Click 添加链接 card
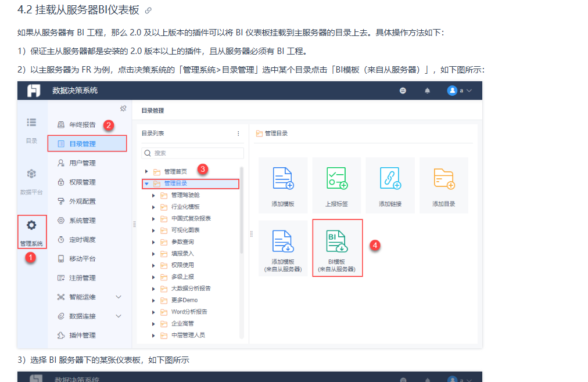The width and height of the screenshot is (588, 382). (390, 185)
